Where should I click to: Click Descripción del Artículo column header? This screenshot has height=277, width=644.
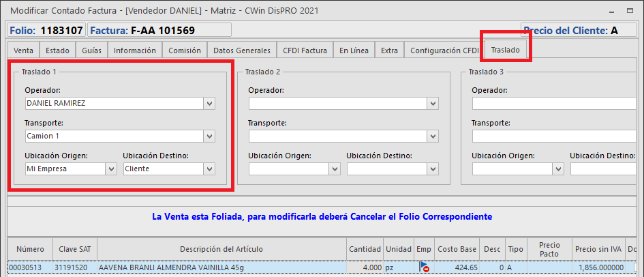(x=221, y=249)
